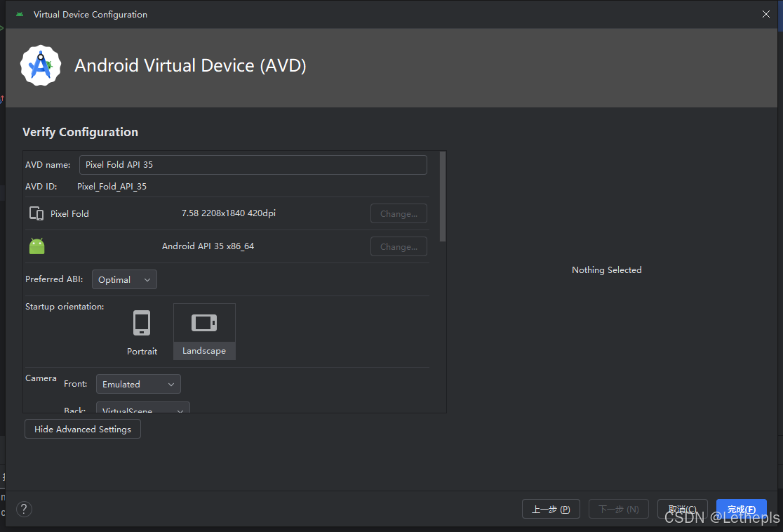Screen dimensions: 783x532
Task: Select Portrait startup orientation
Action: (x=142, y=332)
